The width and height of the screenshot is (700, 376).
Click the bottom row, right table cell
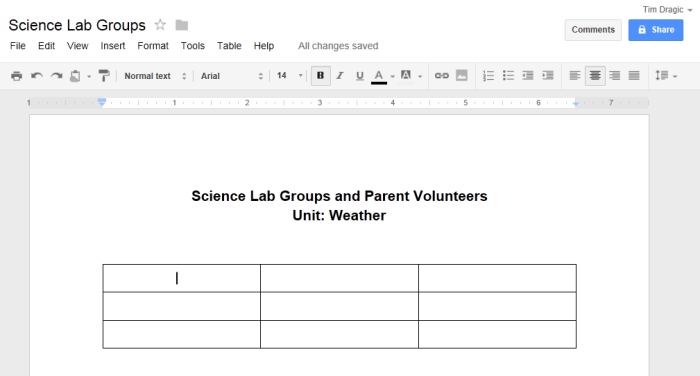[x=497, y=334]
